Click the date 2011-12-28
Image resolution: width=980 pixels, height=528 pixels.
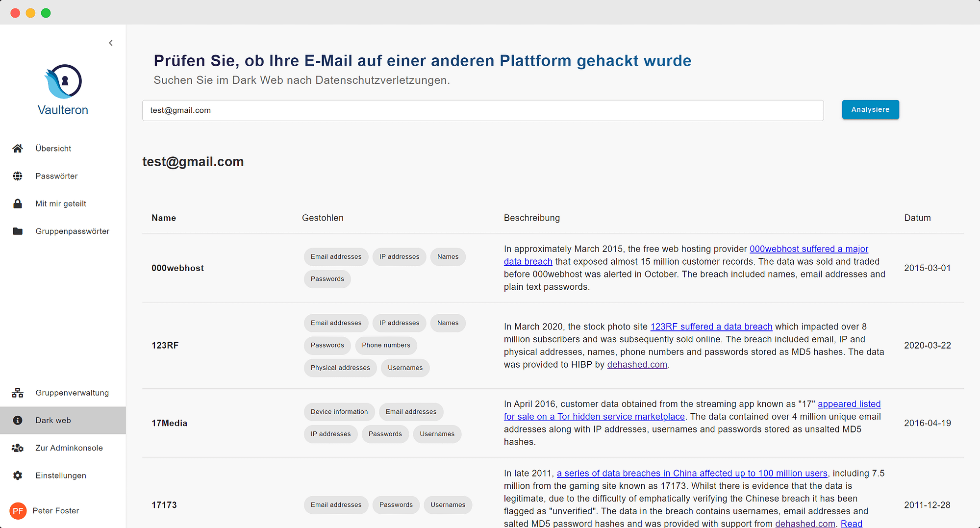[927, 505]
